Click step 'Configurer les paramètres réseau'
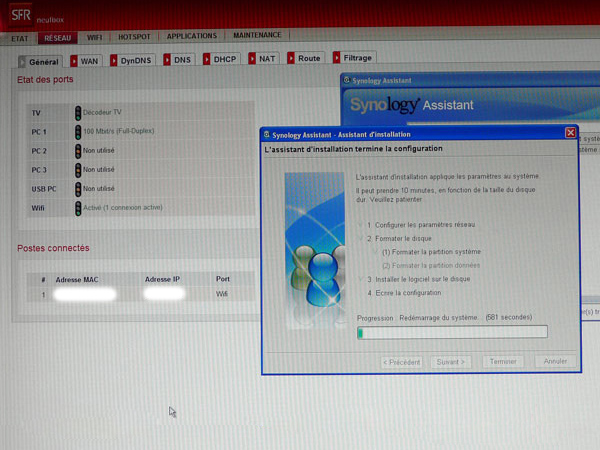 tap(425, 225)
